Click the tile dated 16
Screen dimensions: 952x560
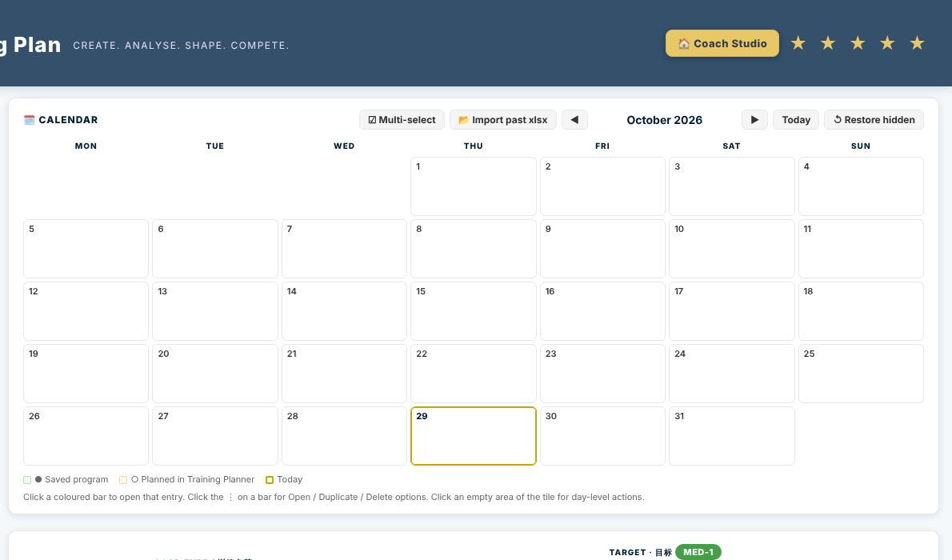click(x=602, y=311)
